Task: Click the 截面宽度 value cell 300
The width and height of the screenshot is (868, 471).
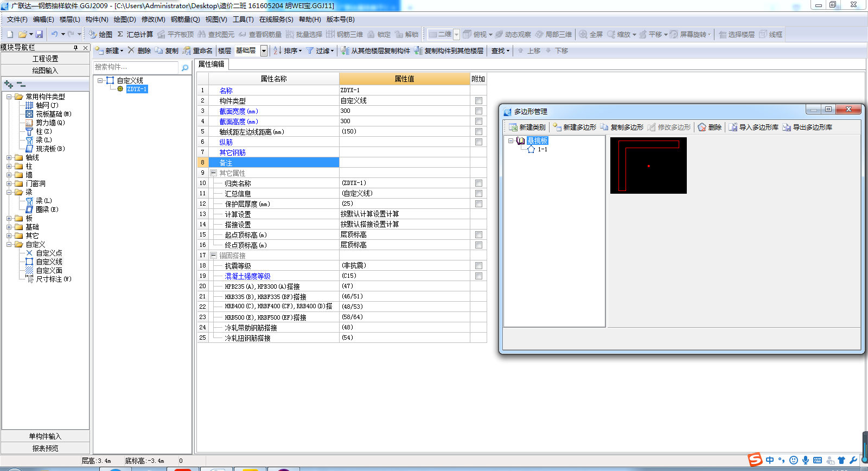Action: tap(404, 111)
